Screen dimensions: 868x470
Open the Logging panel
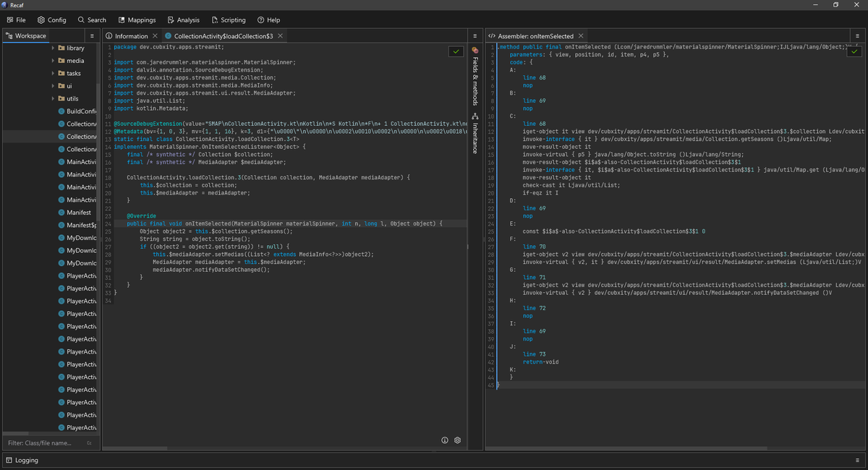tap(21, 460)
